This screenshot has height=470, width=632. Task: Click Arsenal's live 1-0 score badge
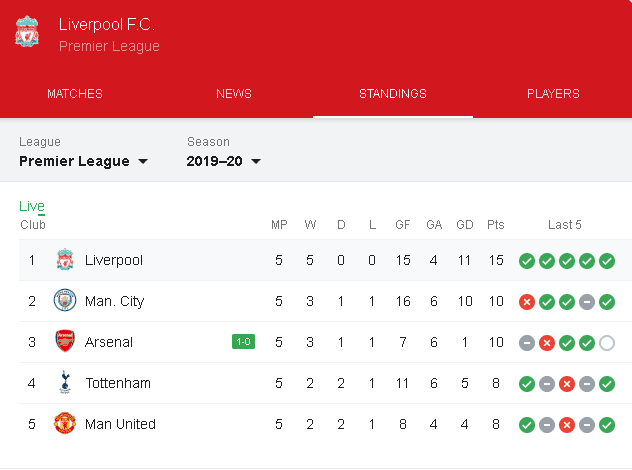click(x=243, y=341)
